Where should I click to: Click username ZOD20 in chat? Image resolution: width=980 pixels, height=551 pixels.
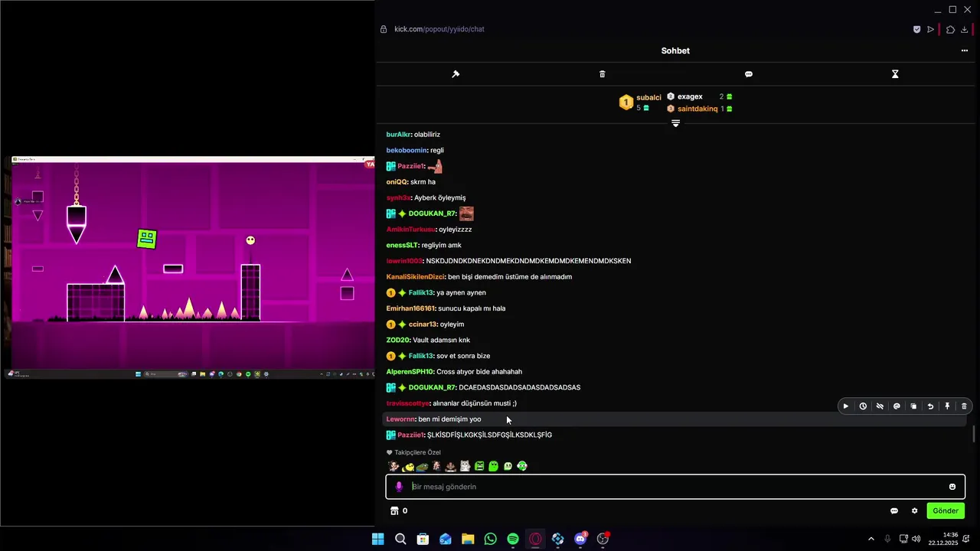[398, 340]
